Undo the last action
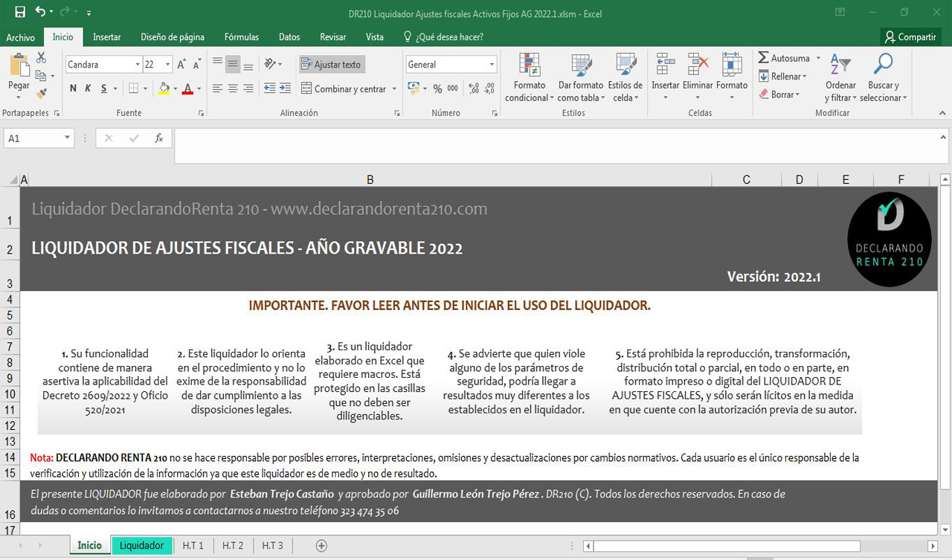The image size is (952, 560). [41, 13]
